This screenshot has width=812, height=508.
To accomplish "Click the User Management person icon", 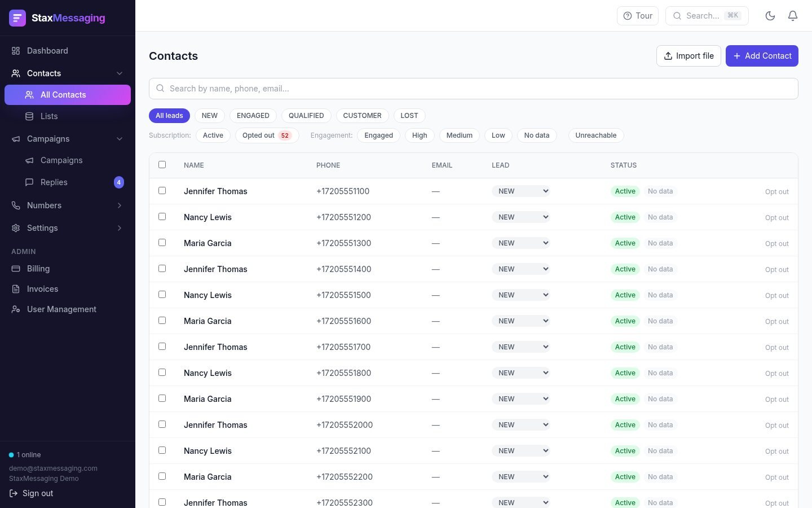I will 16,309.
